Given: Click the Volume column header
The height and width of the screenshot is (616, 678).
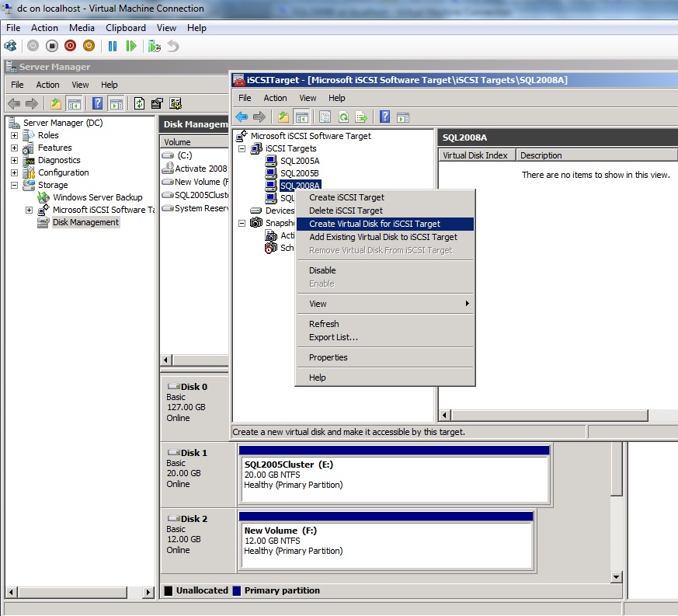Looking at the screenshot, I should (x=194, y=142).
